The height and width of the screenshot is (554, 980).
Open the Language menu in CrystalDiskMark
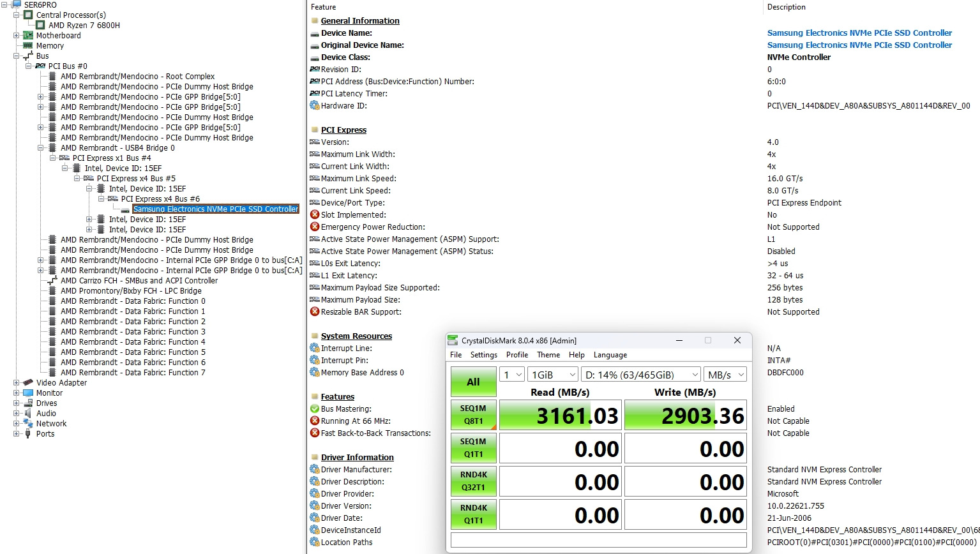(610, 355)
